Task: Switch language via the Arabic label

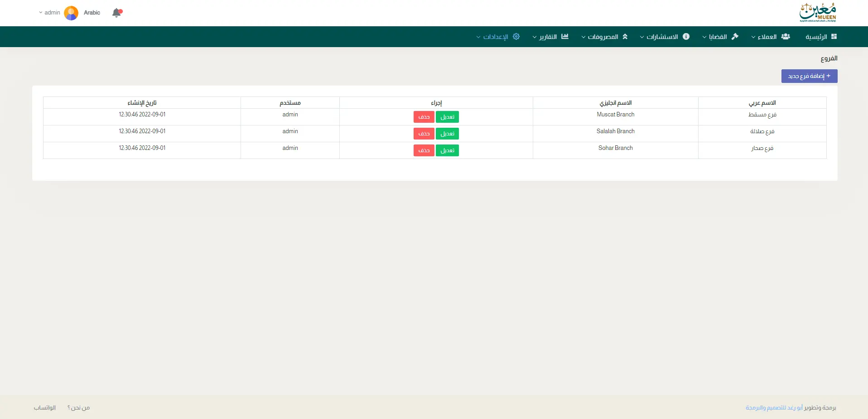Action: [92, 13]
